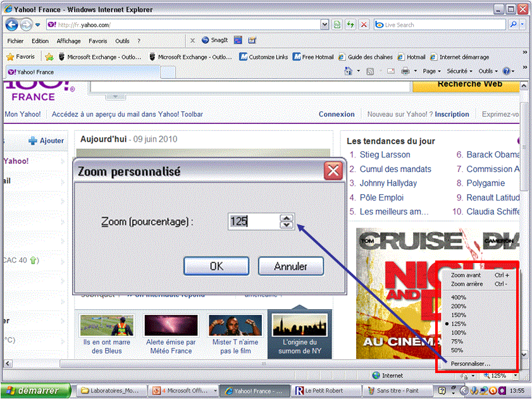Stop loading with the red X icon
Image resolution: width=532 pixels, height=399 pixels.
[x=364, y=25]
